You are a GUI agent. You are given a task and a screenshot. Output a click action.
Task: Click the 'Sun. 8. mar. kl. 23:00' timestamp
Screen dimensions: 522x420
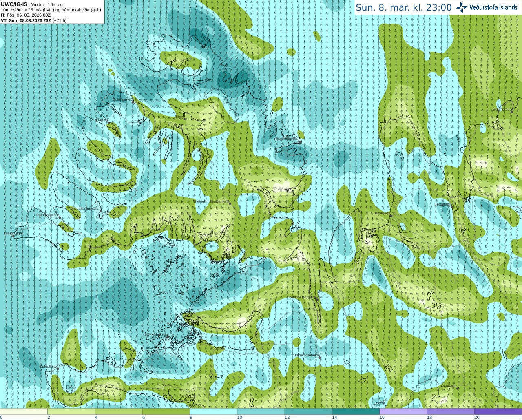pos(404,7)
